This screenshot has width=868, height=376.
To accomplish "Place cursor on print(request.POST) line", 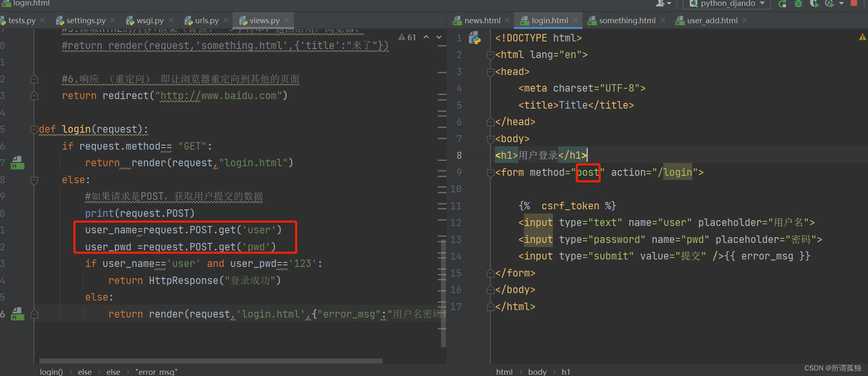I will click(140, 213).
